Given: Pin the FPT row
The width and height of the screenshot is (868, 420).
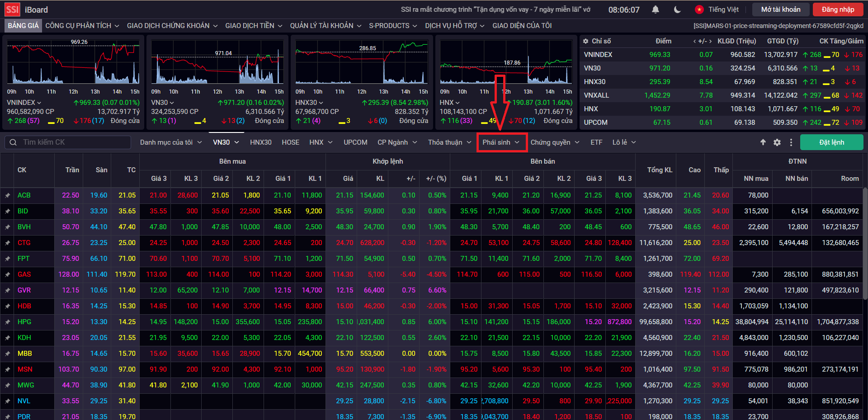Looking at the screenshot, I should click(7, 259).
